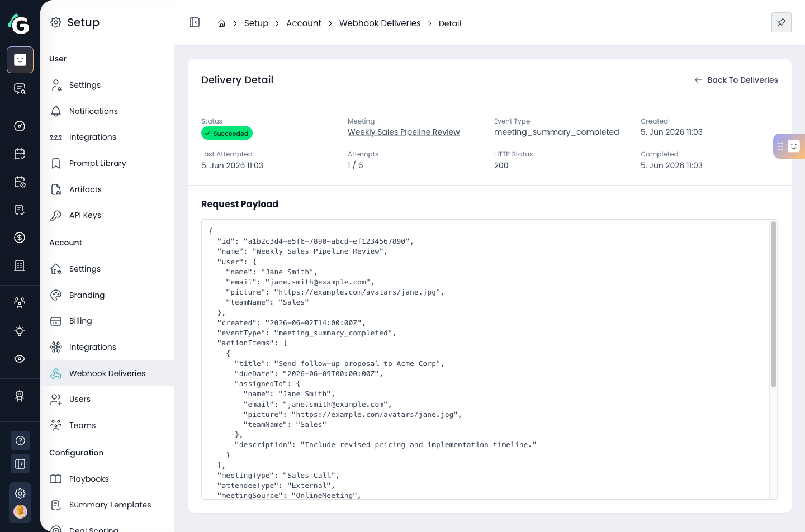Click the payload "meetingType" line
The height and width of the screenshot is (532, 805).
[x=278, y=476]
